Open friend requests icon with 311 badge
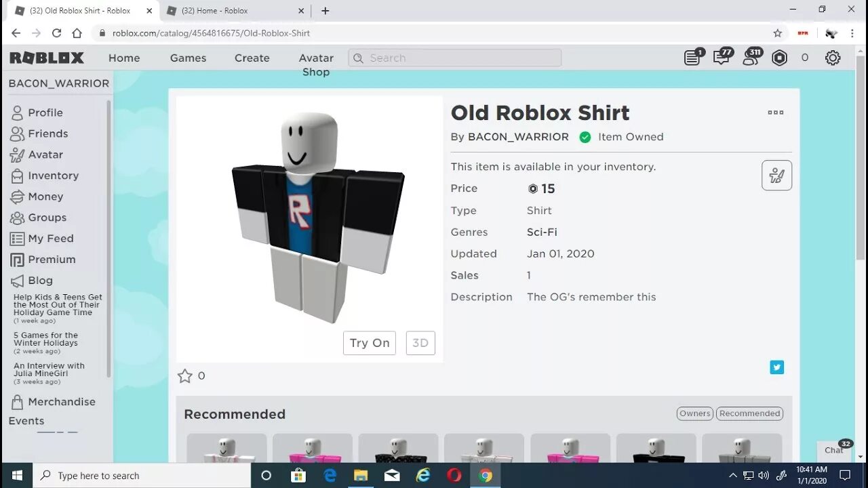The height and width of the screenshot is (488, 868). (751, 58)
